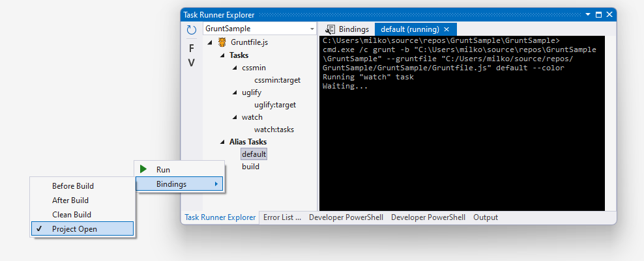The image size is (644, 261).
Task: Collapse the watch task node
Action: [235, 117]
